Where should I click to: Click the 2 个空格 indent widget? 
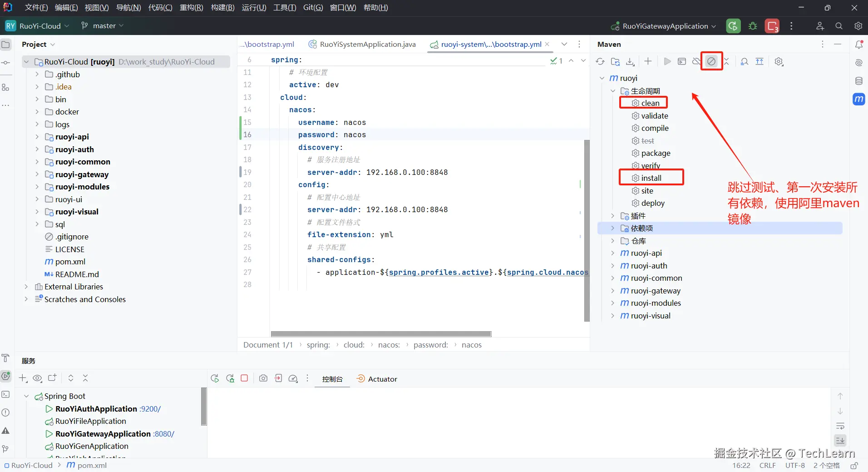(x=826, y=466)
